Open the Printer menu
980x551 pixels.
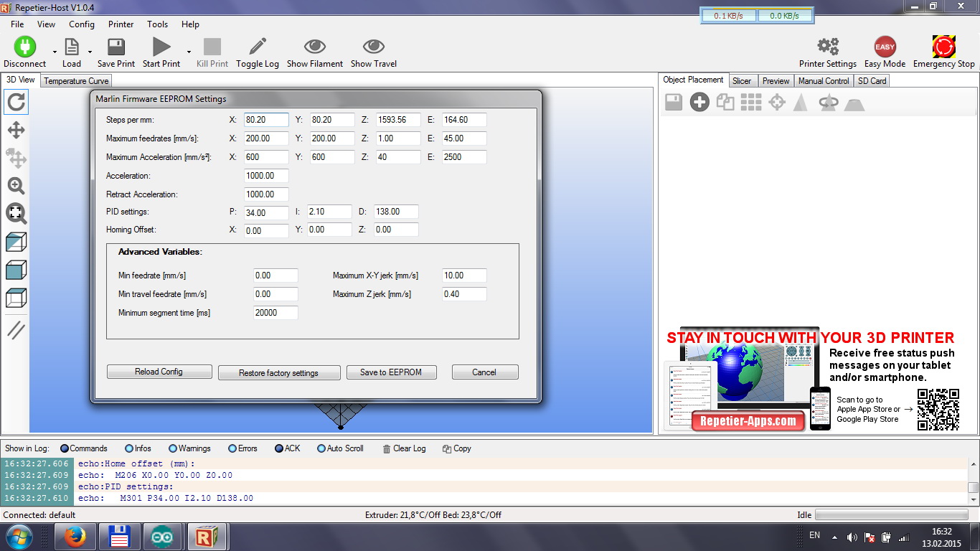point(121,24)
